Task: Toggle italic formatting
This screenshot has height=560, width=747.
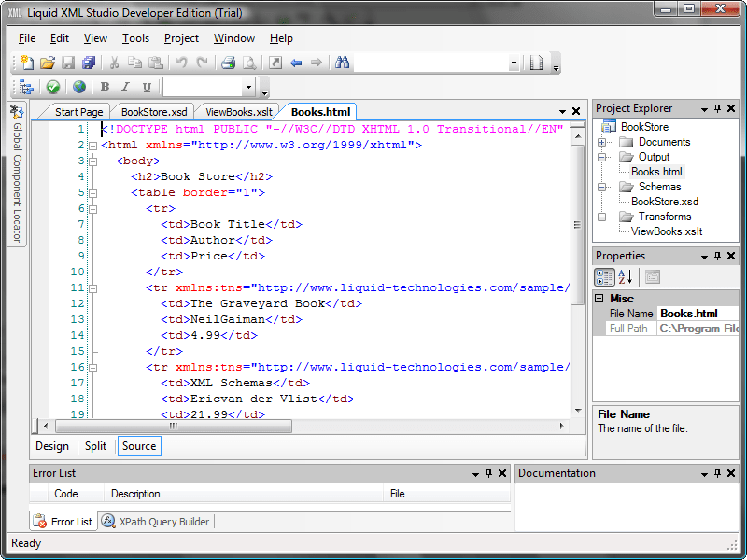Action: pos(127,87)
